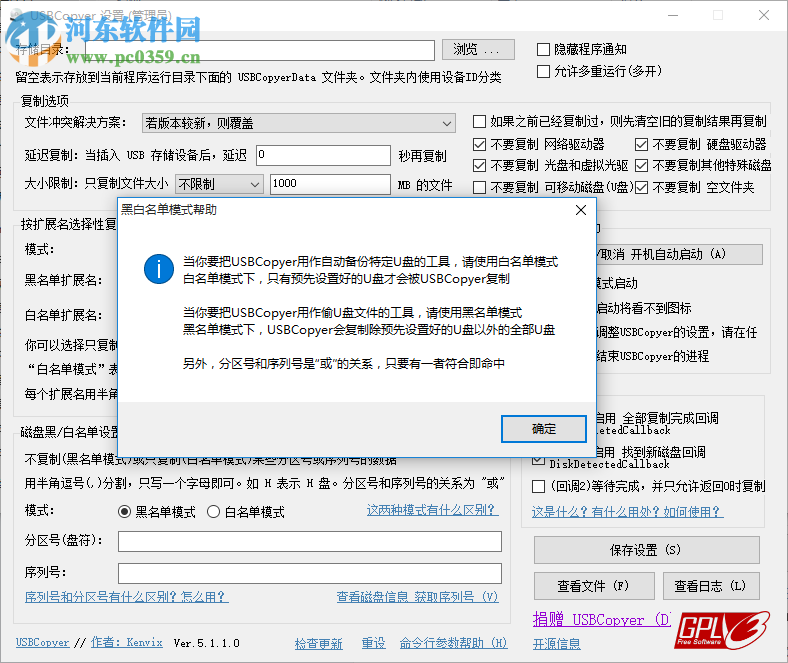Image resolution: width=788 pixels, height=663 pixels.
Task: Click 检查更新 link
Action: (319, 643)
